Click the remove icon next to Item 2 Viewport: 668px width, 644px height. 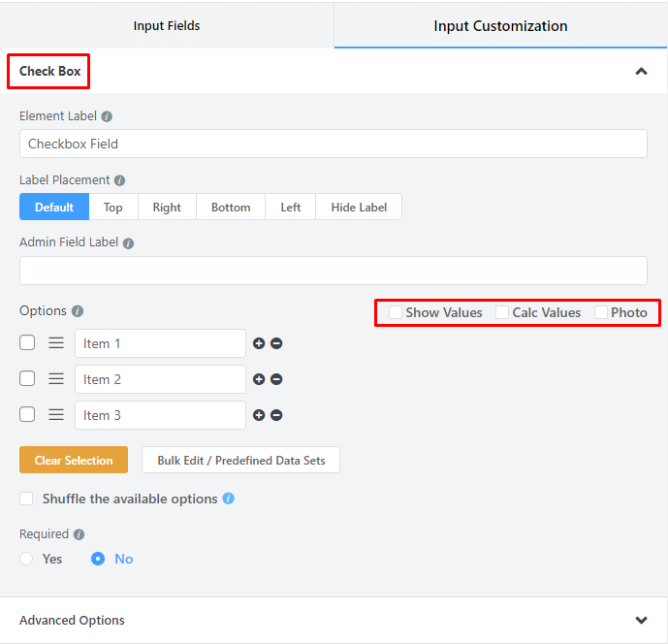pos(276,379)
